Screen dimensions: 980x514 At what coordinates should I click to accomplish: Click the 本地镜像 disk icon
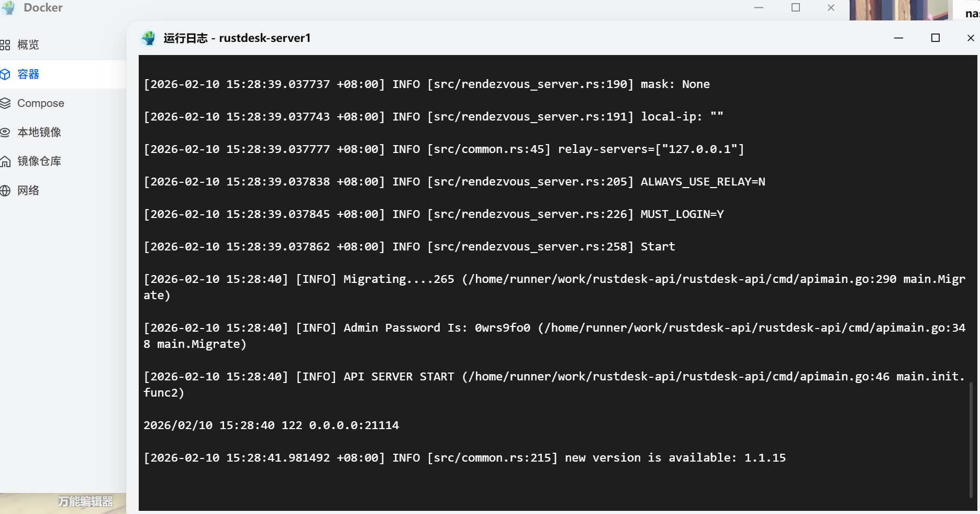click(x=5, y=133)
